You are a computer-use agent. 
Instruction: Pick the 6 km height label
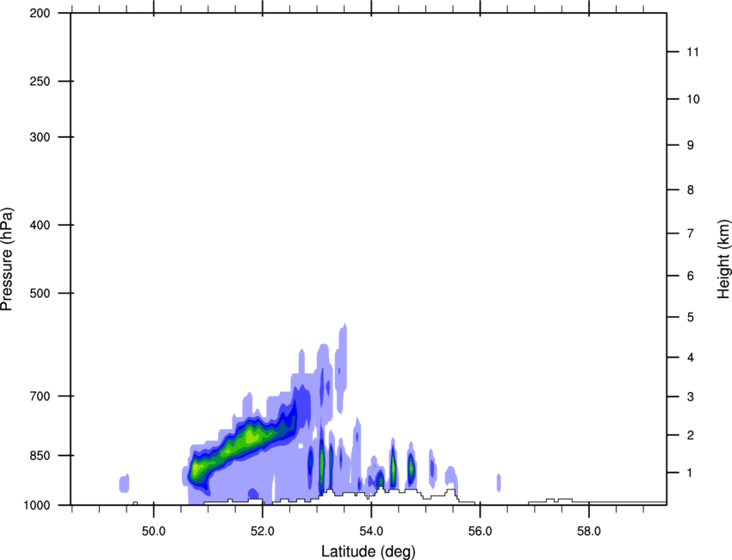click(691, 276)
